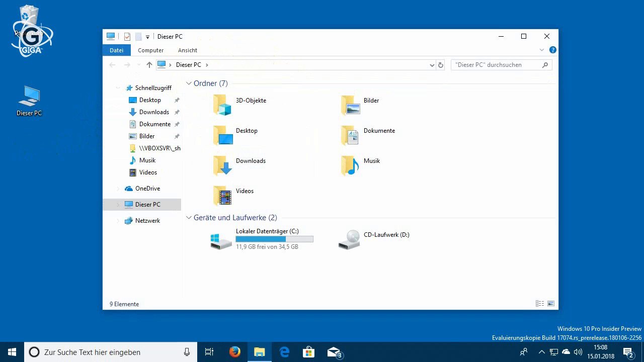The image size is (644, 362).
Task: Click the volume icon in system tray
Action: pos(578,352)
